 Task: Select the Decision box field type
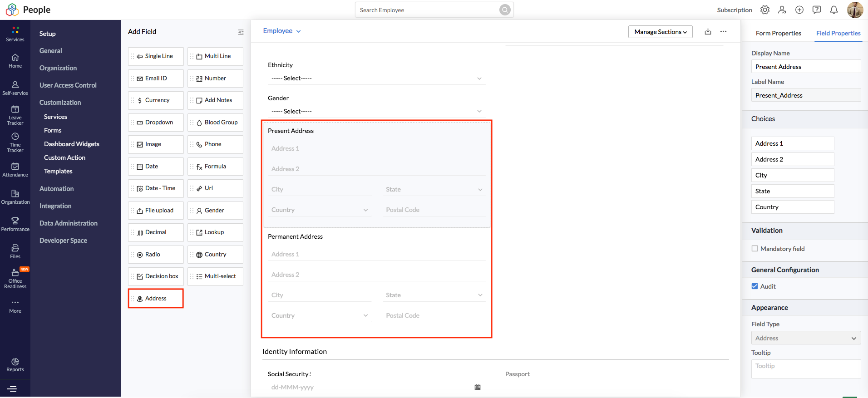pos(156,276)
